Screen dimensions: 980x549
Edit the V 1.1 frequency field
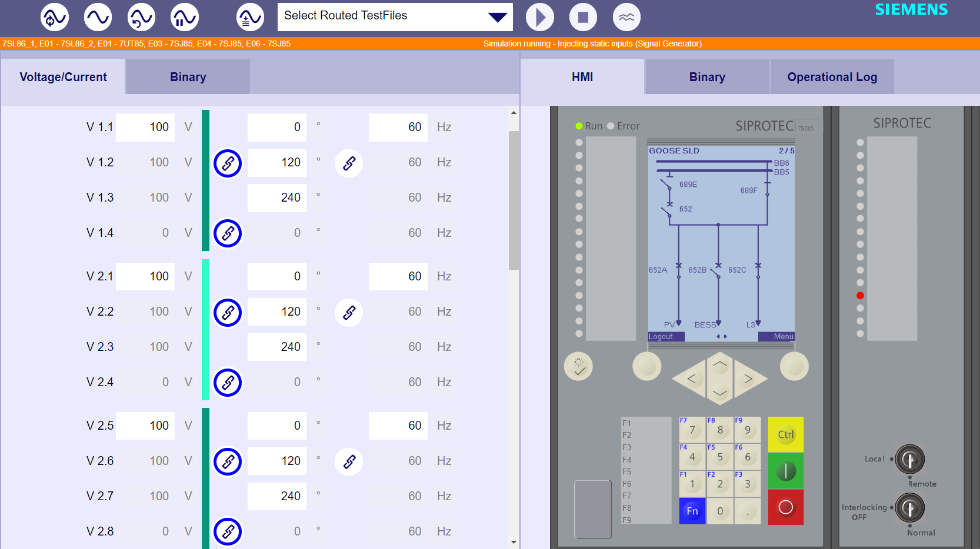(398, 127)
